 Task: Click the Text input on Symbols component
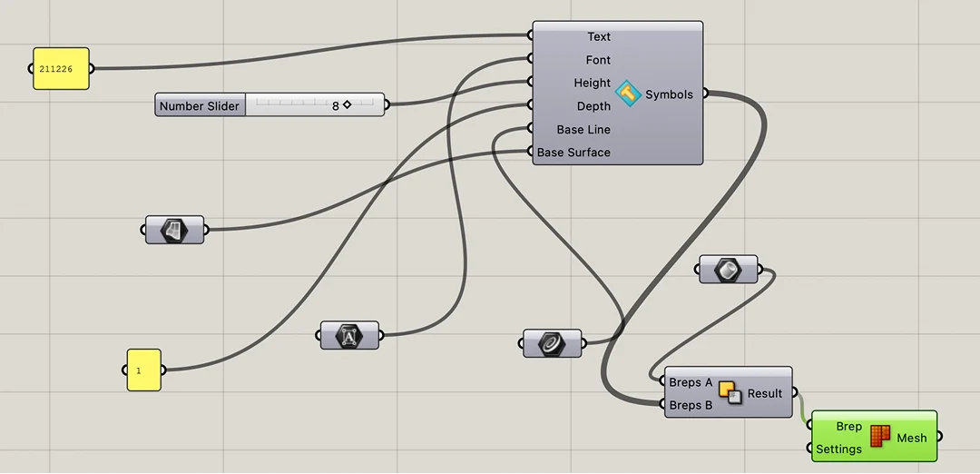[599, 37]
